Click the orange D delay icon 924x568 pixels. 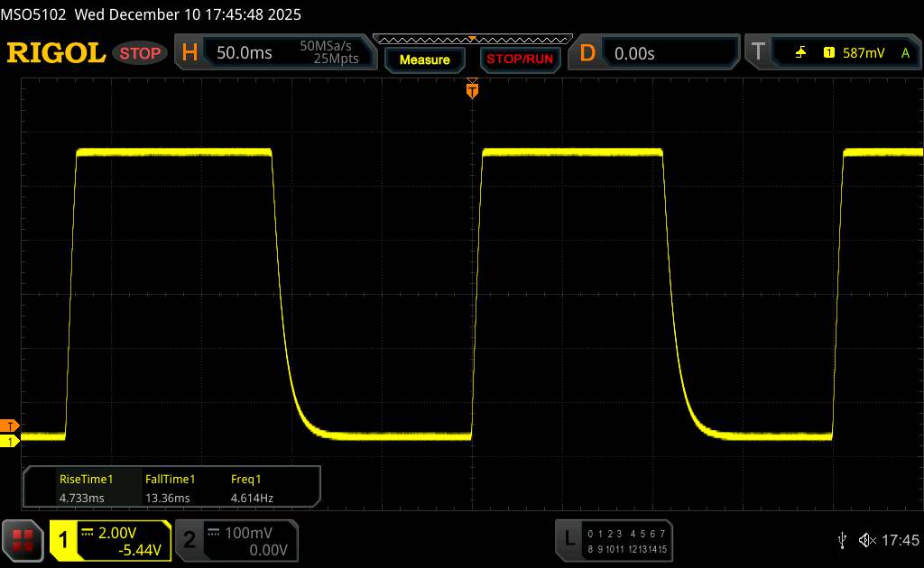pyautogui.click(x=587, y=53)
